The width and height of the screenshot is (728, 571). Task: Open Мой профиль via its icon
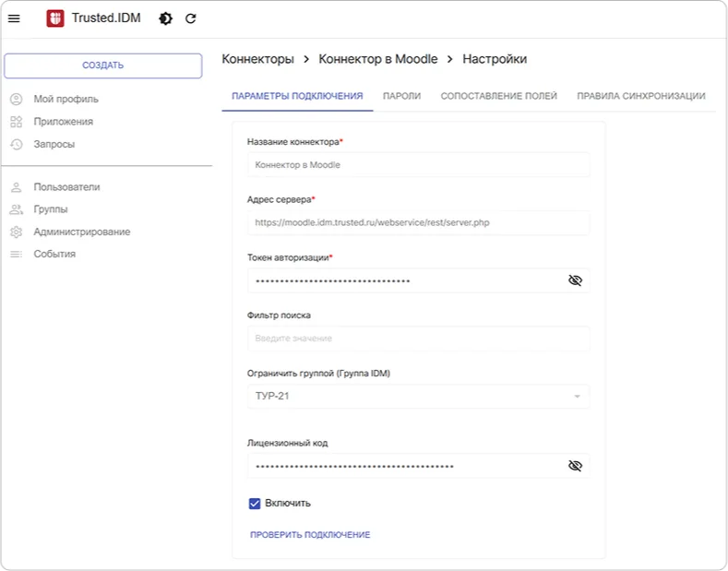coord(17,99)
